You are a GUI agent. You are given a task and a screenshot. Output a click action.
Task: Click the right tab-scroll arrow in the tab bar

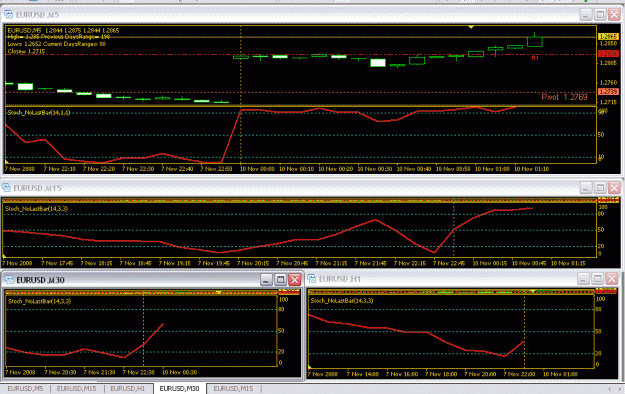click(x=620, y=389)
